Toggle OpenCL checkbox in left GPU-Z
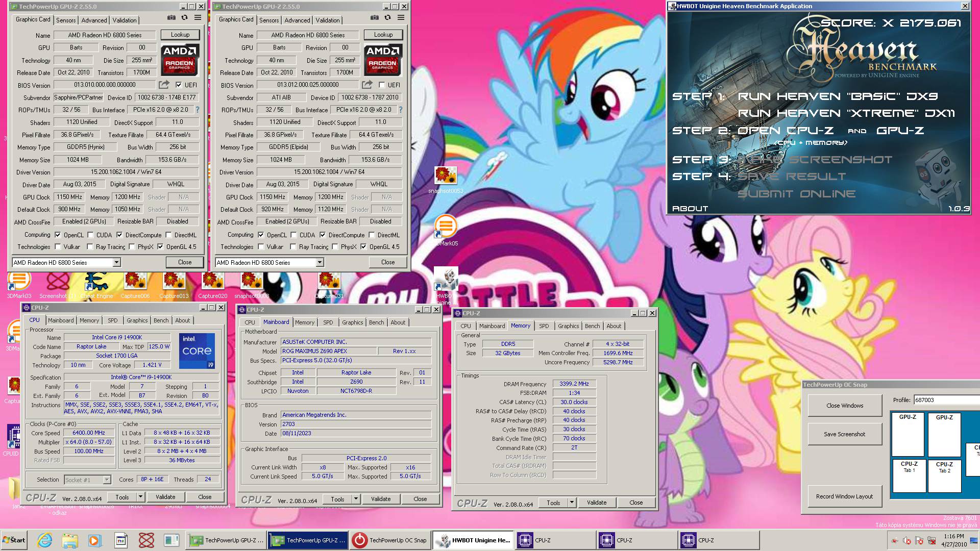The image size is (980, 551). pos(58,235)
